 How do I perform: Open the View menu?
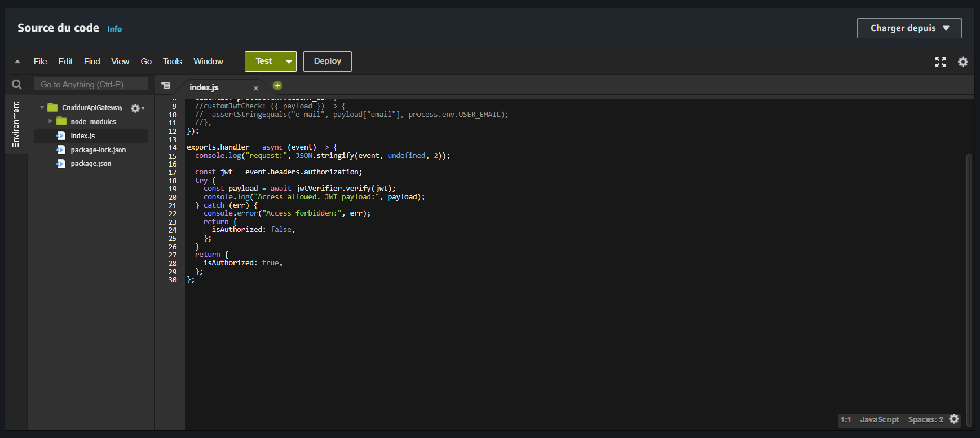pyautogui.click(x=120, y=62)
